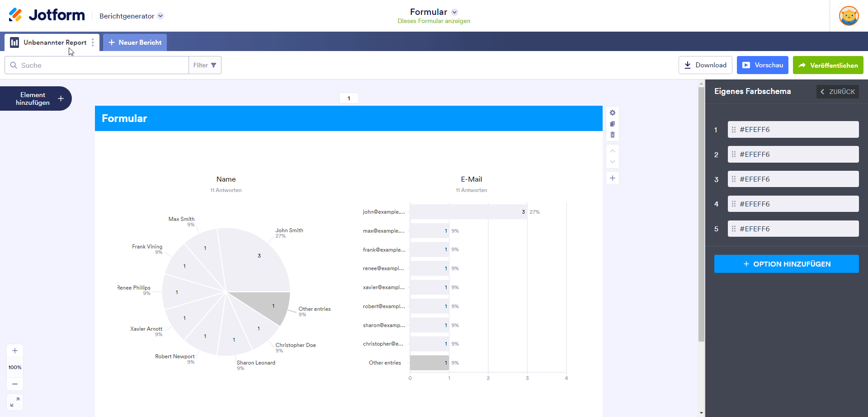Image resolution: width=868 pixels, height=417 pixels.
Task: Delete the page using the trash icon
Action: (613, 135)
